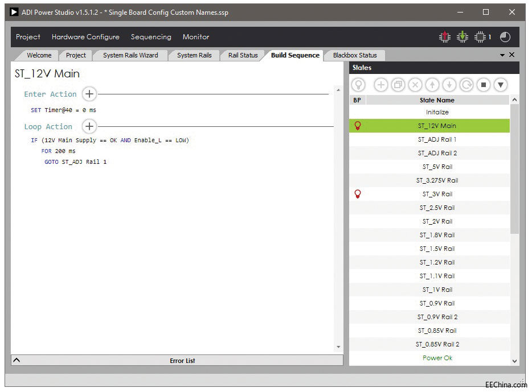Screen dimensions: 532x392
Task: Select the ST_0.9V Rail 2 state
Action: tap(429, 317)
